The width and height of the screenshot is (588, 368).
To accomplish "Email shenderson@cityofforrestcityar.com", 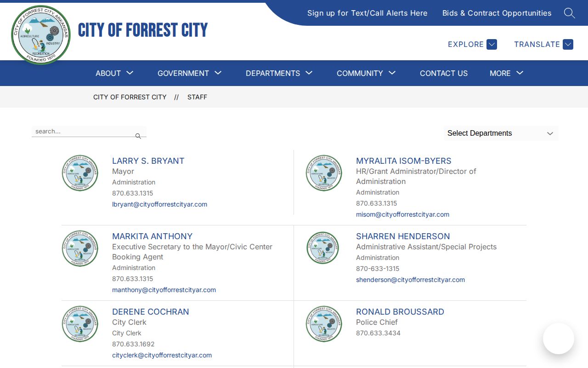I will [x=410, y=280].
